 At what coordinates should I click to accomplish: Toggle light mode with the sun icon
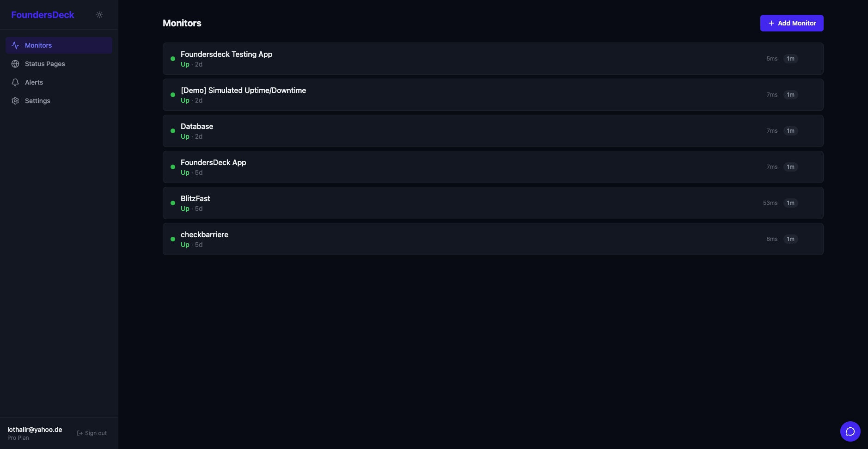[99, 14]
